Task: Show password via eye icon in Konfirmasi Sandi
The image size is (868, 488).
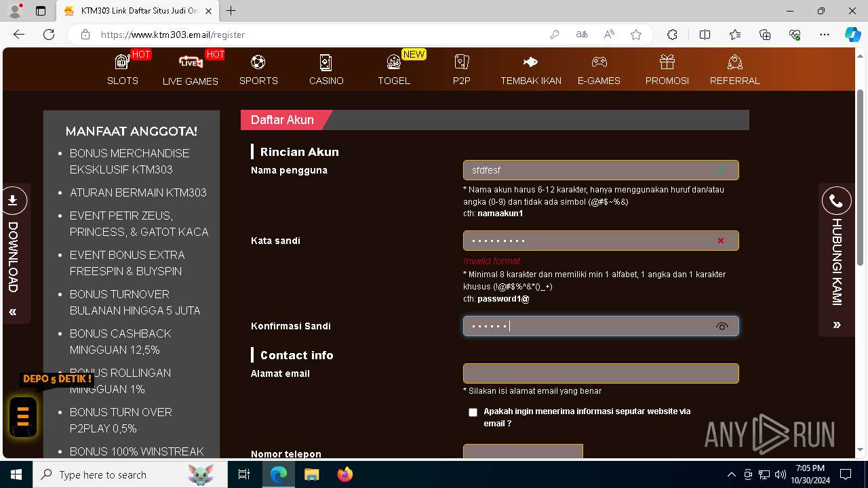Action: [722, 327]
